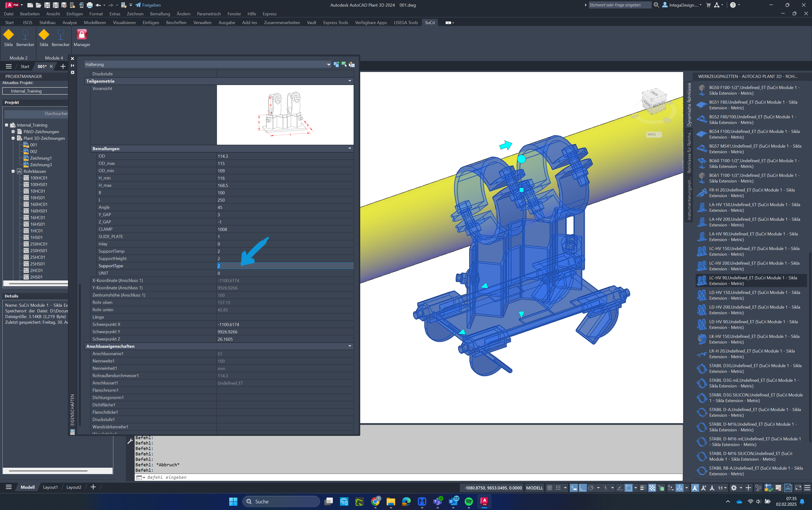This screenshot has width=812, height=510.
Task: Click the customization menu at status bar end
Action: click(x=807, y=488)
